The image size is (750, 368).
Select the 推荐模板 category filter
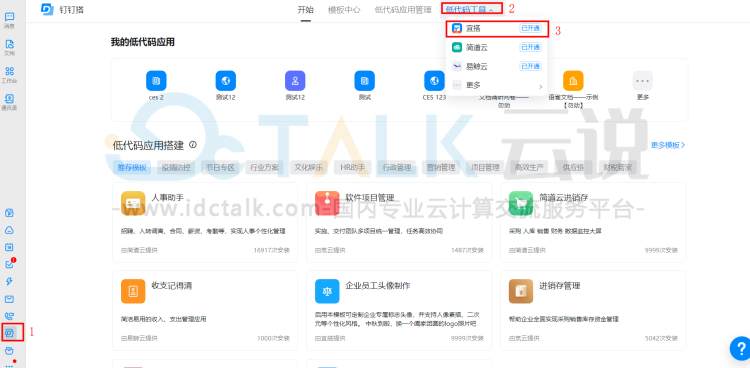pyautogui.click(x=132, y=167)
